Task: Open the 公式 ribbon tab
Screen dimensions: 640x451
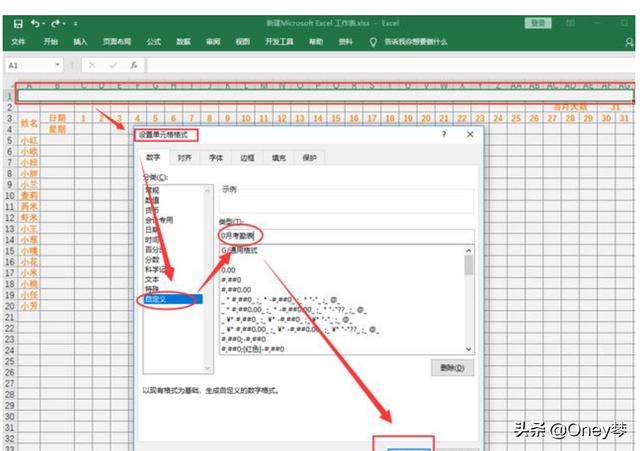Action: (153, 42)
